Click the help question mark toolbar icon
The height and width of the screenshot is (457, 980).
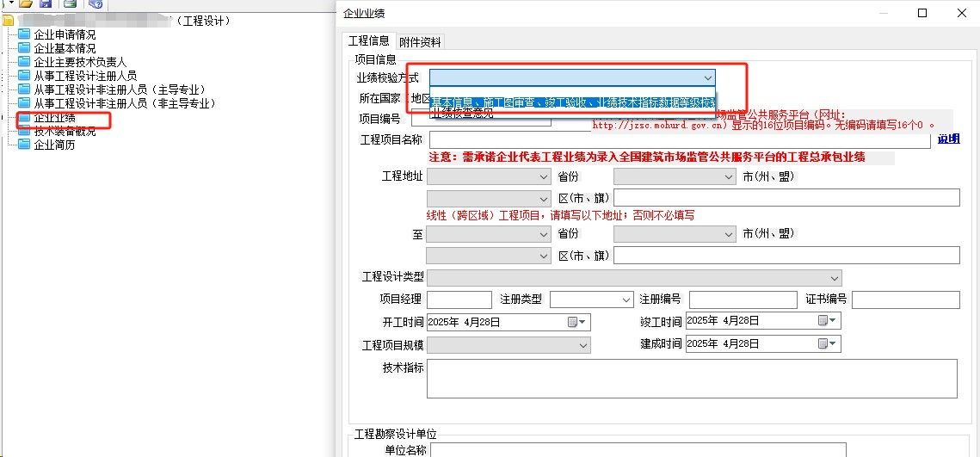96,4
